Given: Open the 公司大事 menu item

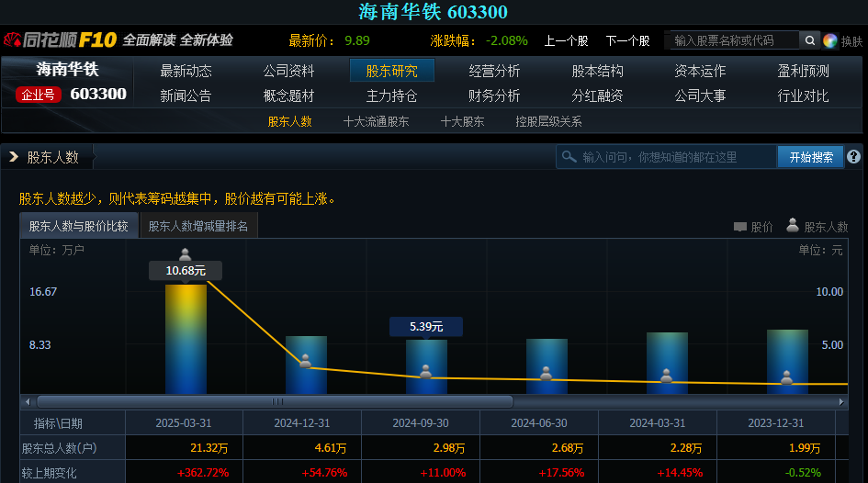Looking at the screenshot, I should coord(700,95).
